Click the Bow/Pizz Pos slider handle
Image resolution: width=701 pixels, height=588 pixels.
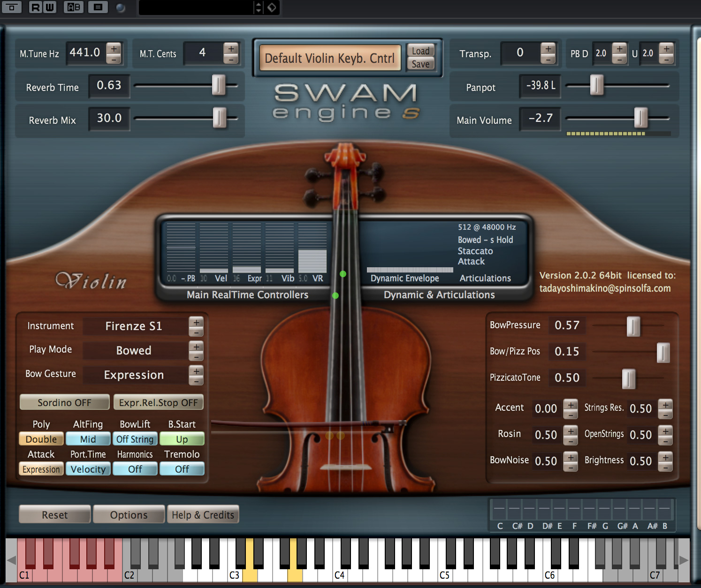663,352
